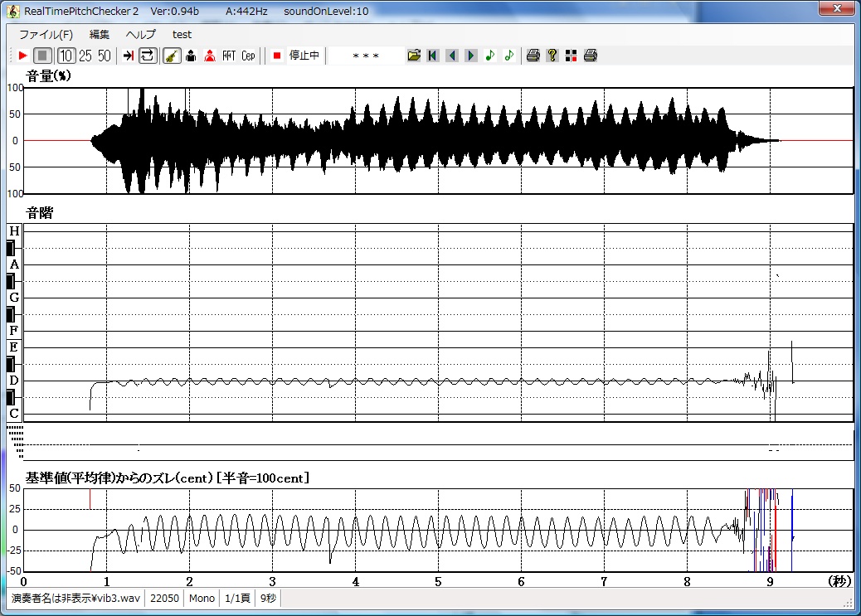
Task: Click the 9秒 duration status cell
Action: (x=268, y=598)
